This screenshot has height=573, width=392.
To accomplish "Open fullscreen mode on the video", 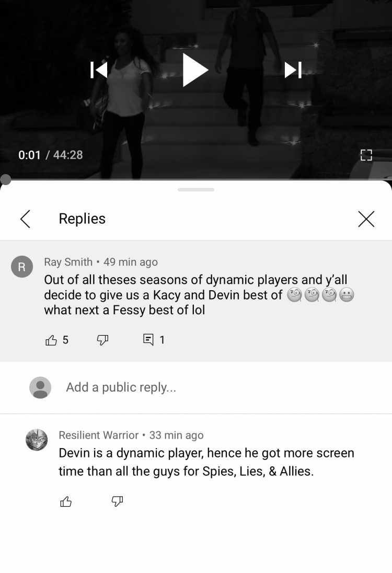I will (x=366, y=155).
